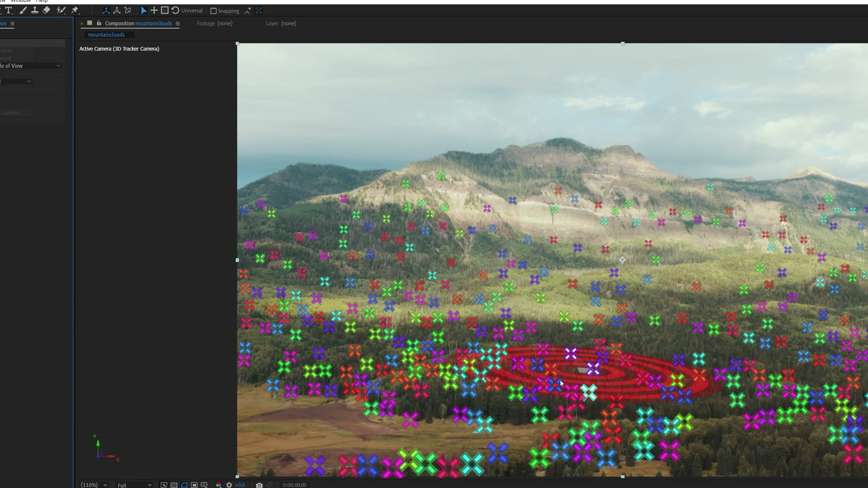Click the 0:00:00:00 preview time
This screenshot has height=488, width=868.
pyautogui.click(x=295, y=485)
